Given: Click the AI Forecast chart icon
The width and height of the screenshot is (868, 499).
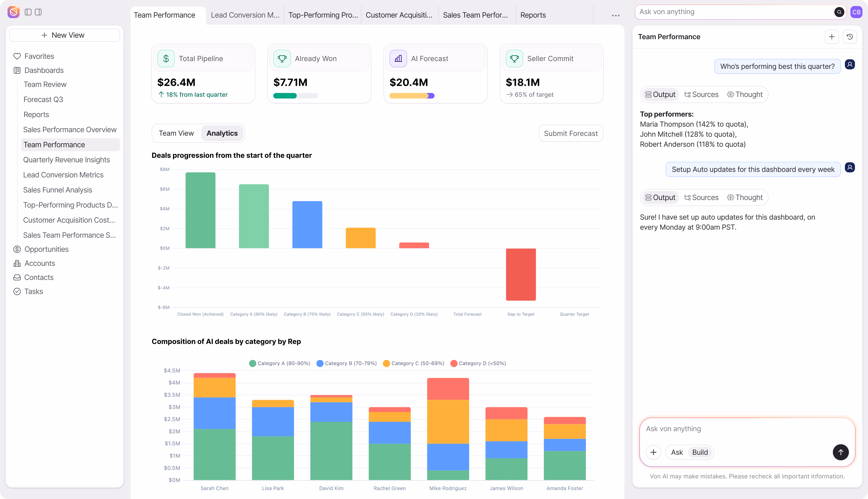Looking at the screenshot, I should 398,58.
